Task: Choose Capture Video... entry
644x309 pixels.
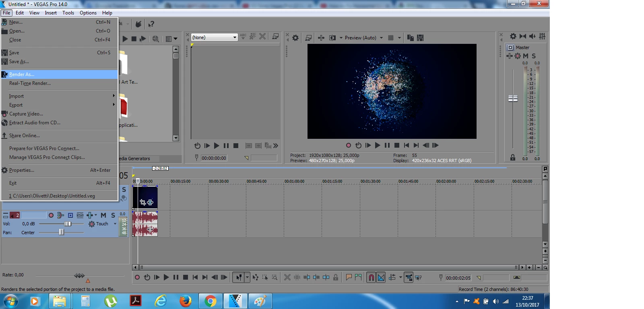Action: point(59,114)
